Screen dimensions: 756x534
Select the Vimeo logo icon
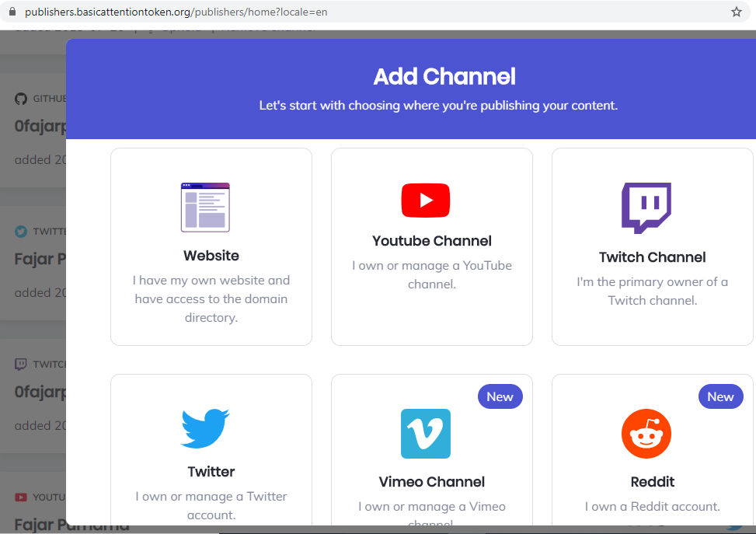pyautogui.click(x=426, y=434)
